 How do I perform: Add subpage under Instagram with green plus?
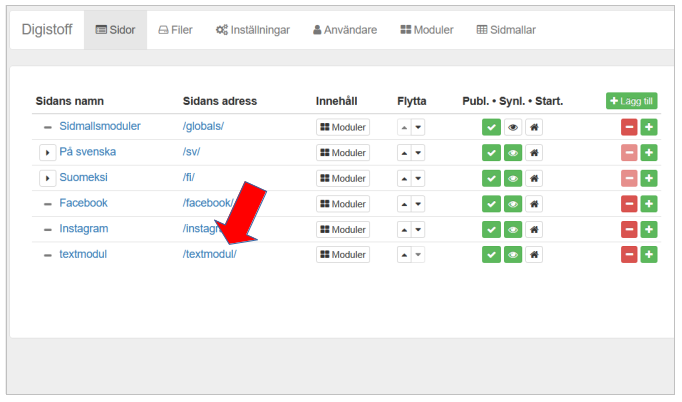648,230
